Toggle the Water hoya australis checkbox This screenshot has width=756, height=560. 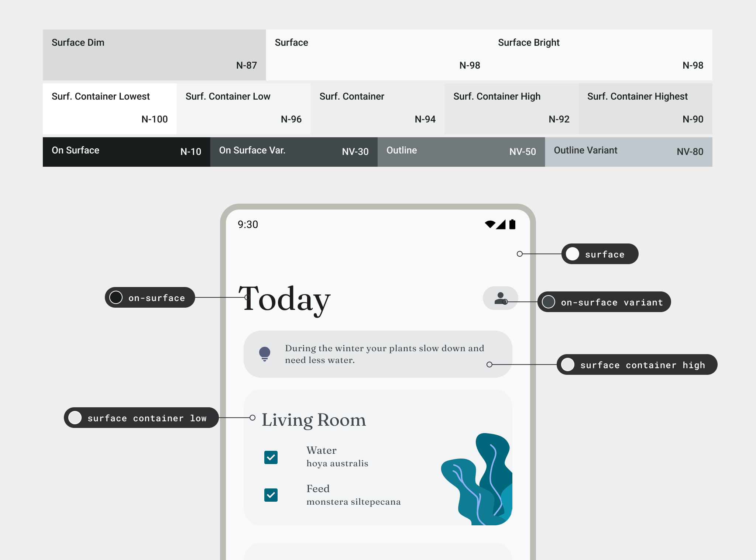pyautogui.click(x=271, y=456)
